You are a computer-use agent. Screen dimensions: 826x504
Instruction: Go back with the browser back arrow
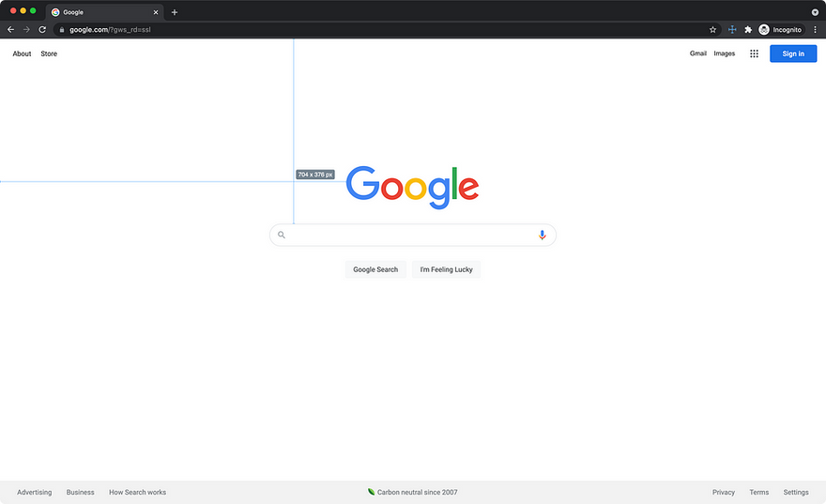[x=10, y=29]
